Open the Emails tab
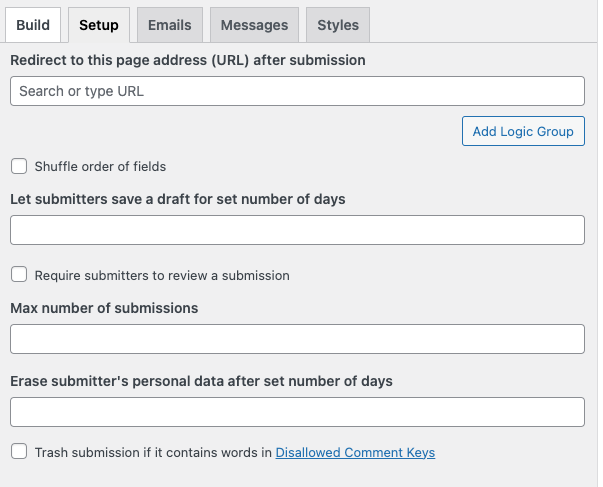The image size is (603, 487). pyautogui.click(x=170, y=25)
